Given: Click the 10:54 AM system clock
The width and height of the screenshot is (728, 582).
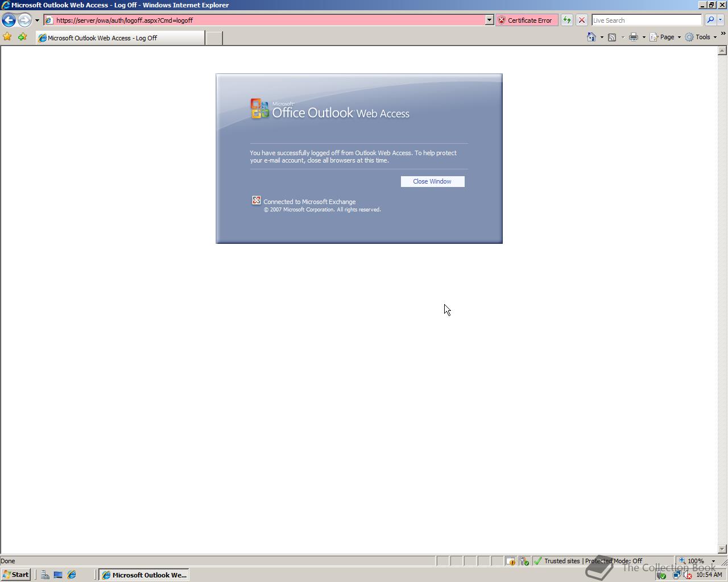Looking at the screenshot, I should (709, 575).
